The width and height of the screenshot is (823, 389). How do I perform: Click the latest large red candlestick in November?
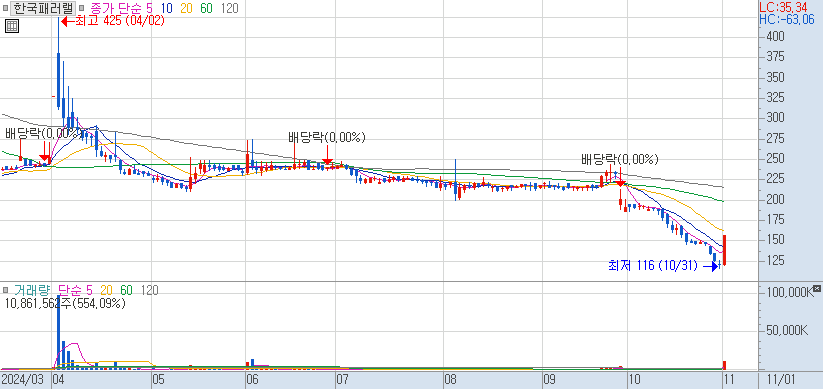coord(724,250)
